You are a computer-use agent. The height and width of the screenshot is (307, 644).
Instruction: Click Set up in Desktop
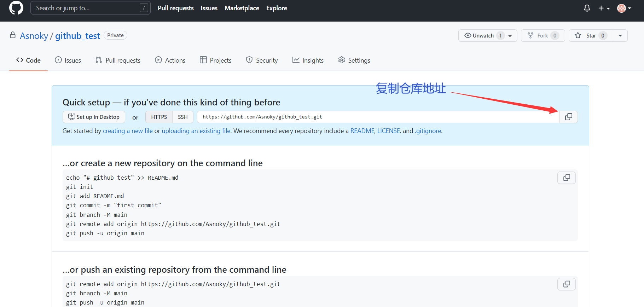(94, 117)
